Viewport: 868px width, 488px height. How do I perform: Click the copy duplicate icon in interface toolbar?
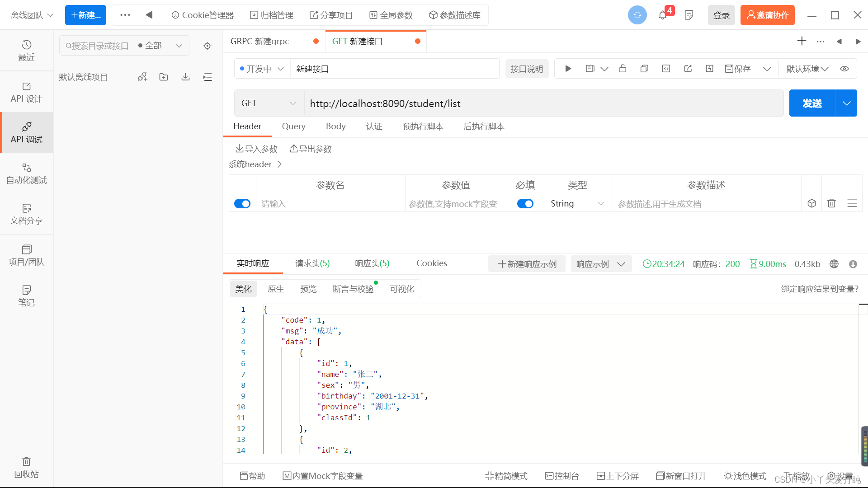point(644,69)
